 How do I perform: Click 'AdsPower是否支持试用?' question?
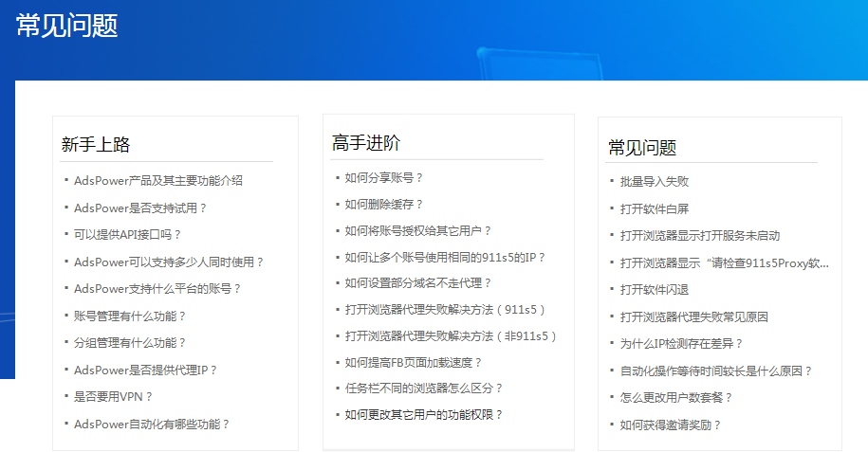(139, 208)
